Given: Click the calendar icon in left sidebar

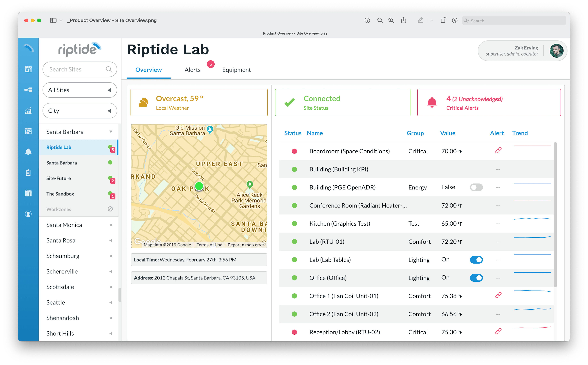Looking at the screenshot, I should (x=28, y=193).
